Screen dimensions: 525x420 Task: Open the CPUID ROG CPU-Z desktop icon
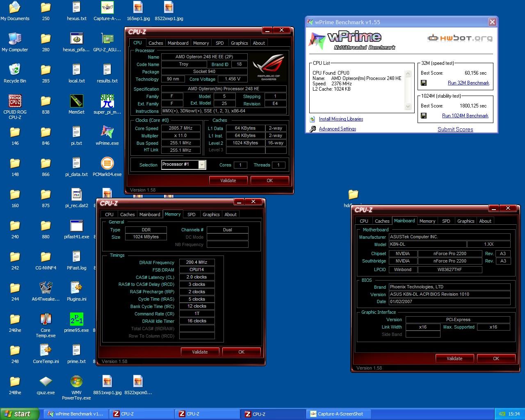coord(15,101)
